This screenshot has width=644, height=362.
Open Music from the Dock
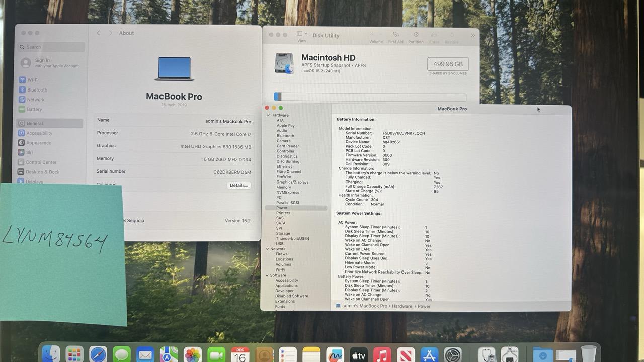[x=382, y=355]
